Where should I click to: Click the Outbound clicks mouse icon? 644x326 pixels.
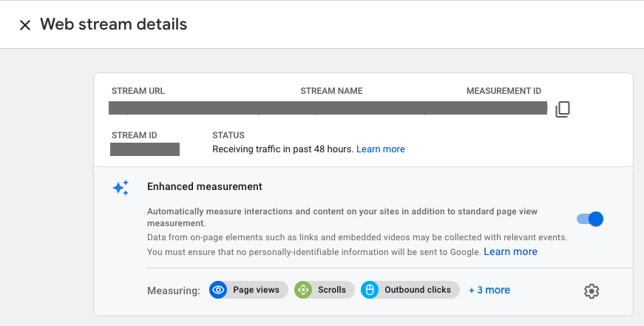[370, 290]
